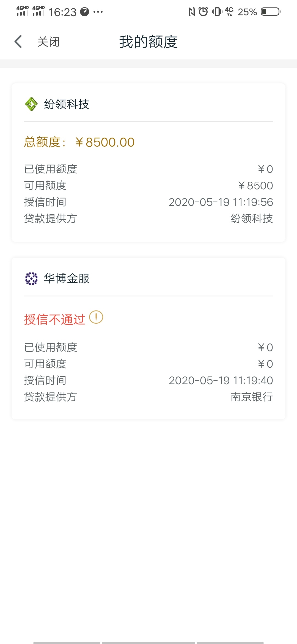Tap the three-dots status bar icon

[98, 12]
